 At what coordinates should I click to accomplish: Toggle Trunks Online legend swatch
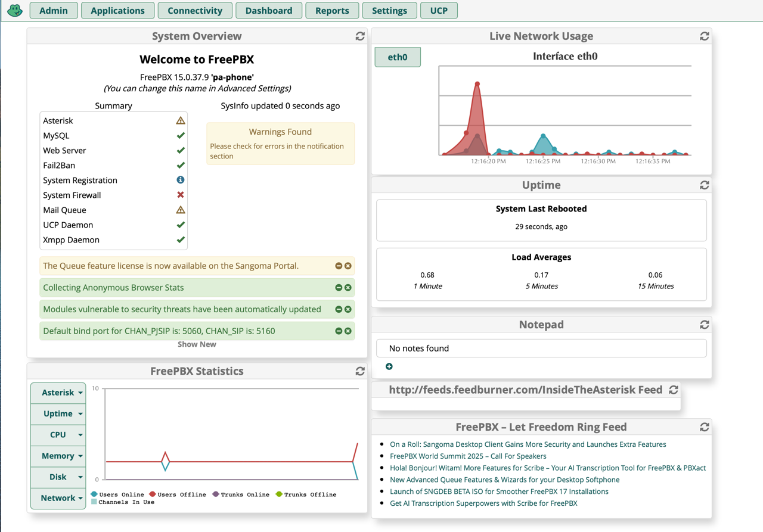pos(216,494)
